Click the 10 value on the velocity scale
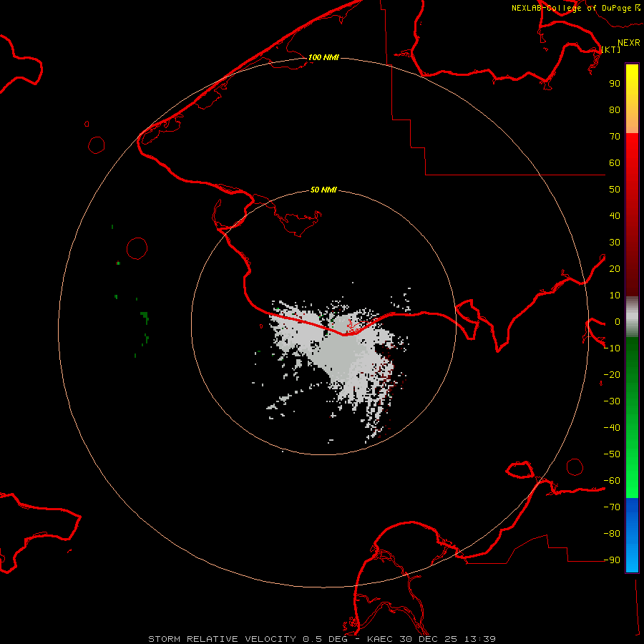This screenshot has width=644, height=644. point(615,296)
